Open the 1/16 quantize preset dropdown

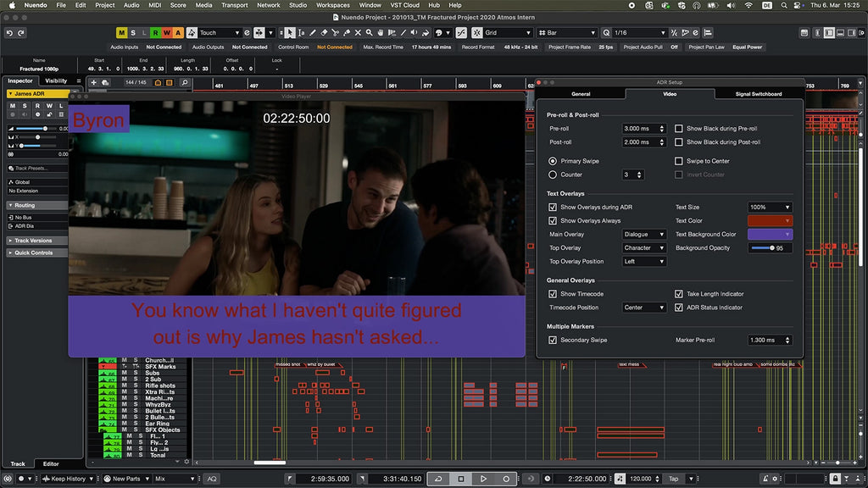pyautogui.click(x=639, y=33)
